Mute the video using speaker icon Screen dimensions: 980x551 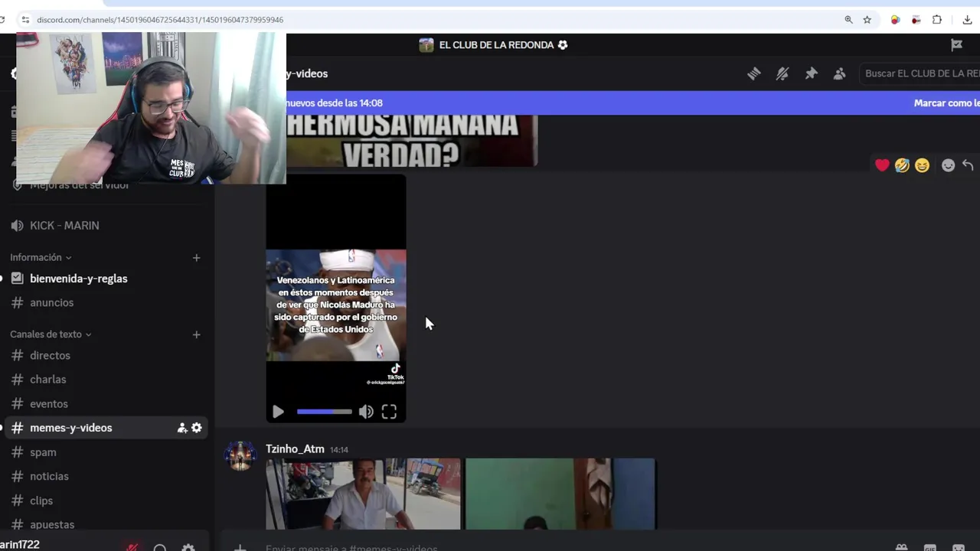pos(366,412)
